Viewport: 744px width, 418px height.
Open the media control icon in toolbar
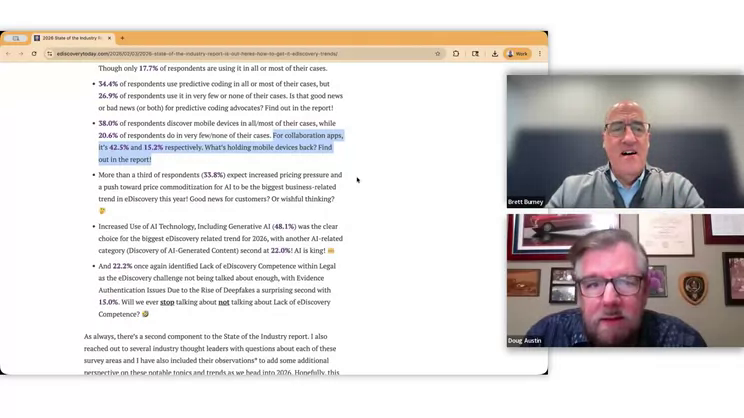point(475,54)
